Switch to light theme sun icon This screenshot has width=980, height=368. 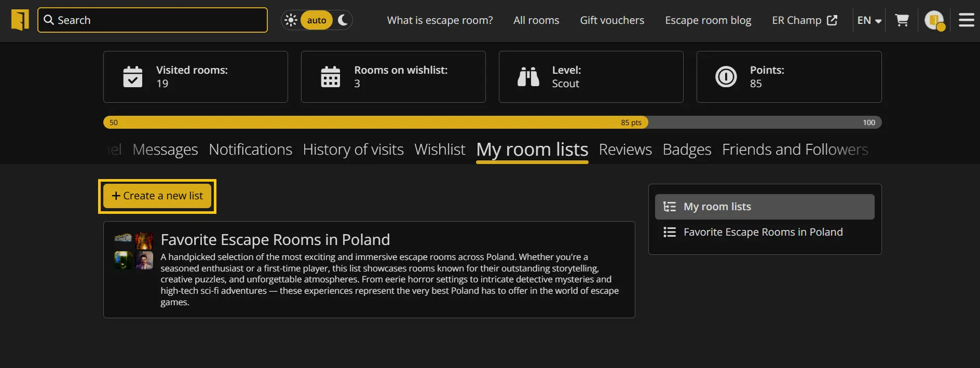(x=291, y=20)
